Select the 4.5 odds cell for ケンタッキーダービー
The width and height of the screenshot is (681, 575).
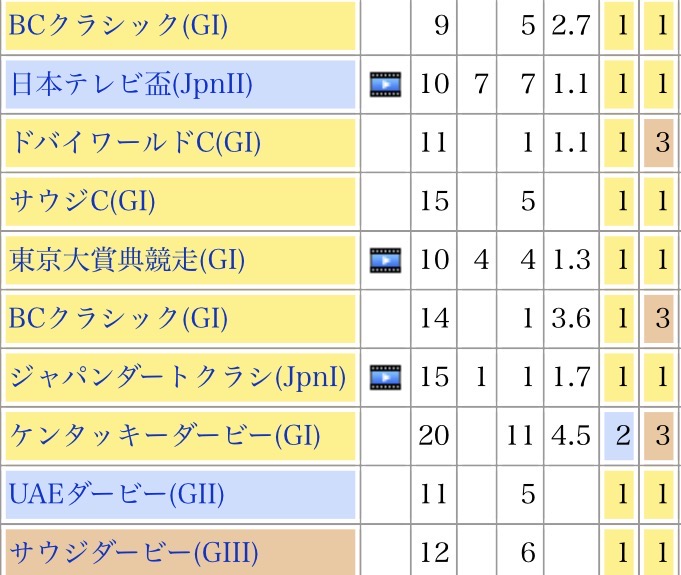[571, 436]
